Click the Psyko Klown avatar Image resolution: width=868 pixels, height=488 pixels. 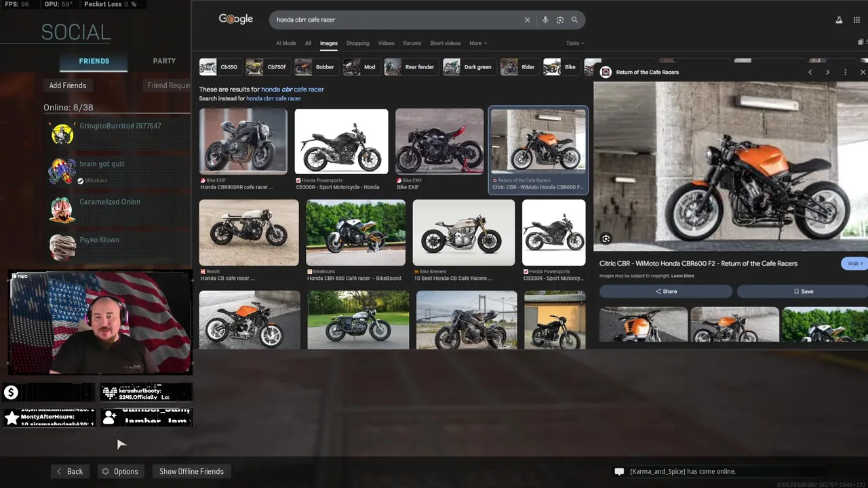(x=62, y=248)
